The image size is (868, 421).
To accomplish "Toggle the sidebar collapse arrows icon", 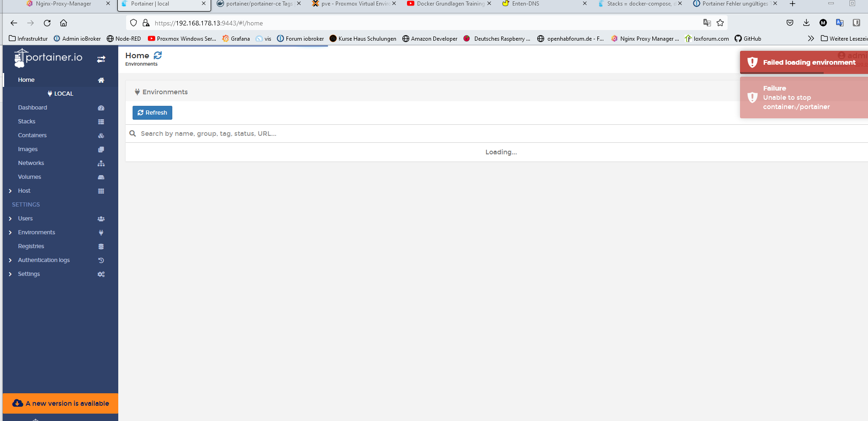I will coord(101,59).
